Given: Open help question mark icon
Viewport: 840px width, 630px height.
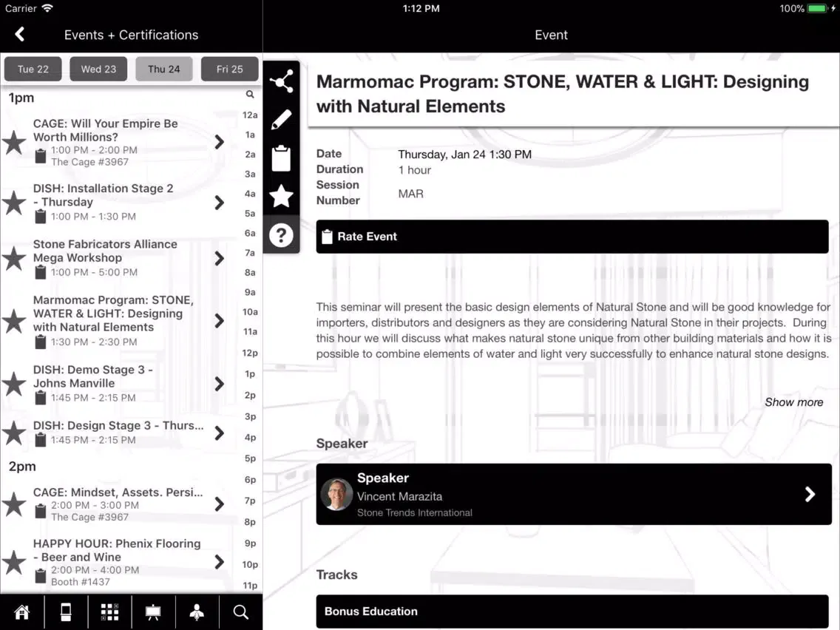Looking at the screenshot, I should pos(281,234).
